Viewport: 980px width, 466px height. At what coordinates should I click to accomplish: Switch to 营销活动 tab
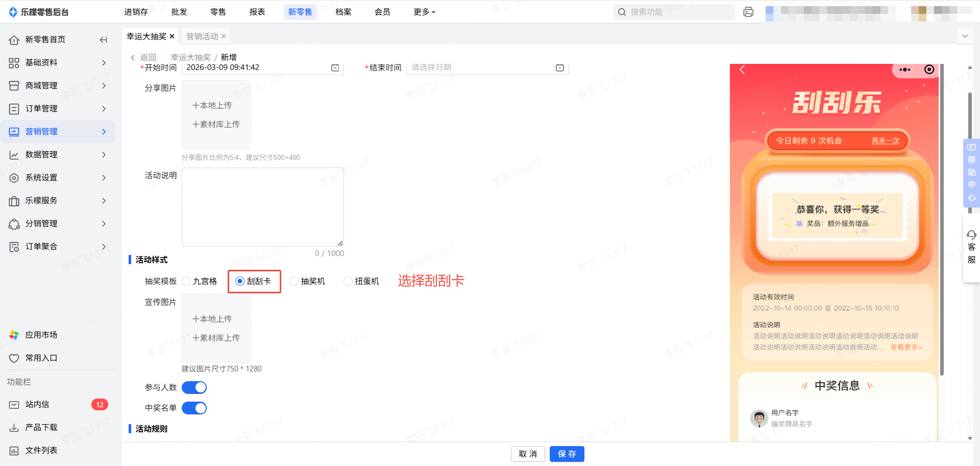click(202, 36)
